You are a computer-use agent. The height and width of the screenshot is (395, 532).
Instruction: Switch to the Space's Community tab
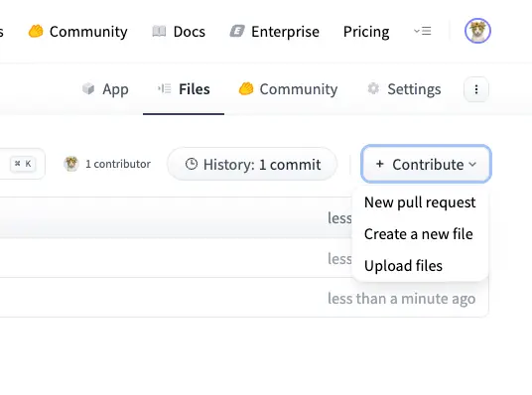coord(288,89)
